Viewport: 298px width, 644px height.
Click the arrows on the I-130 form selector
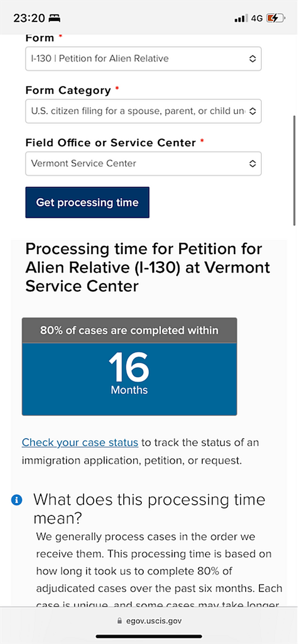(252, 58)
